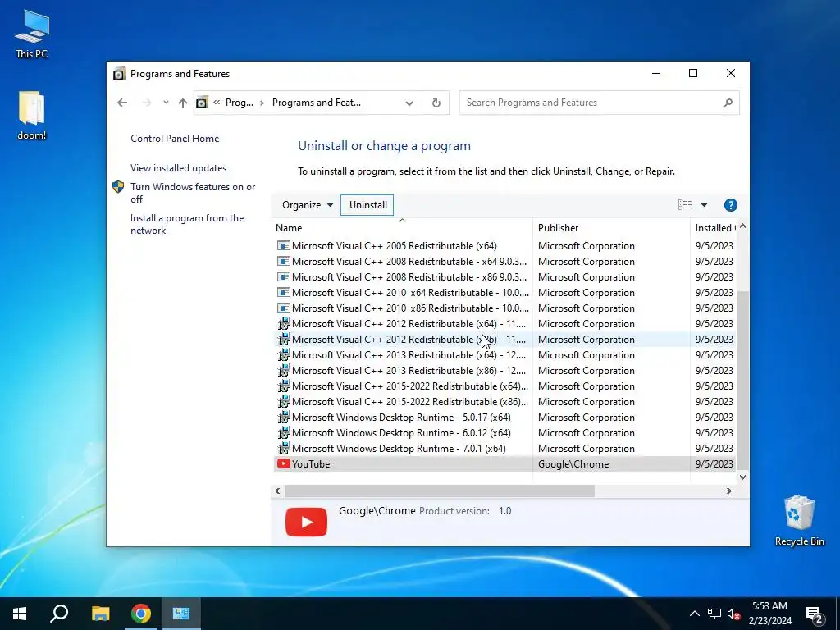Click the large YouTube details pane icon
840x630 pixels.
tap(306, 522)
